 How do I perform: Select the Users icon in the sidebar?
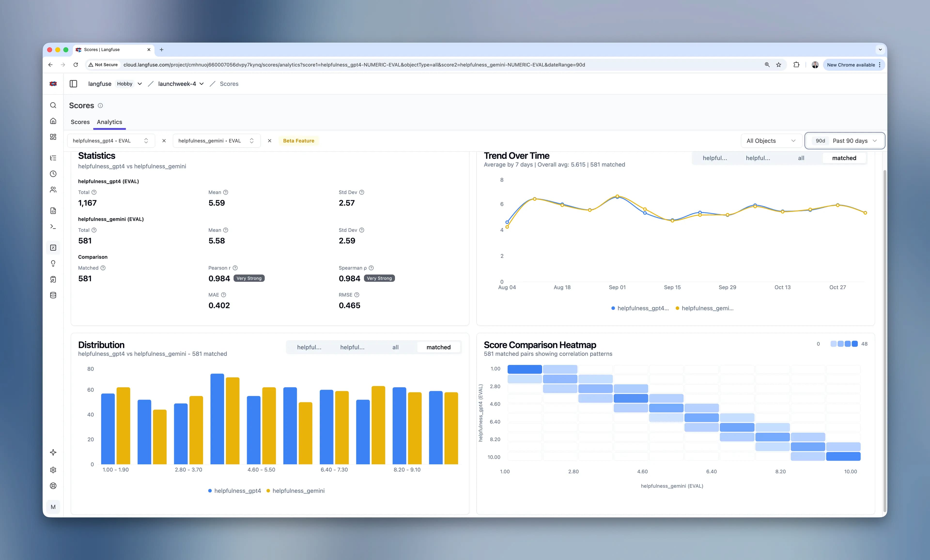click(x=53, y=190)
